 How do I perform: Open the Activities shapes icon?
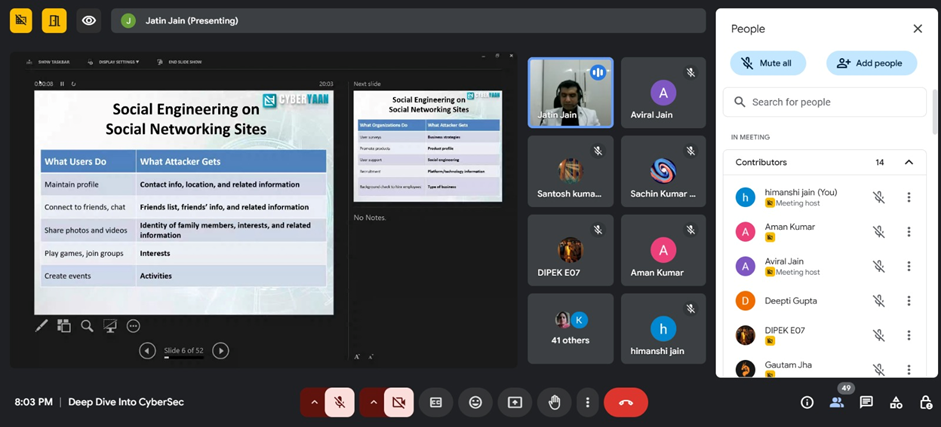896,402
